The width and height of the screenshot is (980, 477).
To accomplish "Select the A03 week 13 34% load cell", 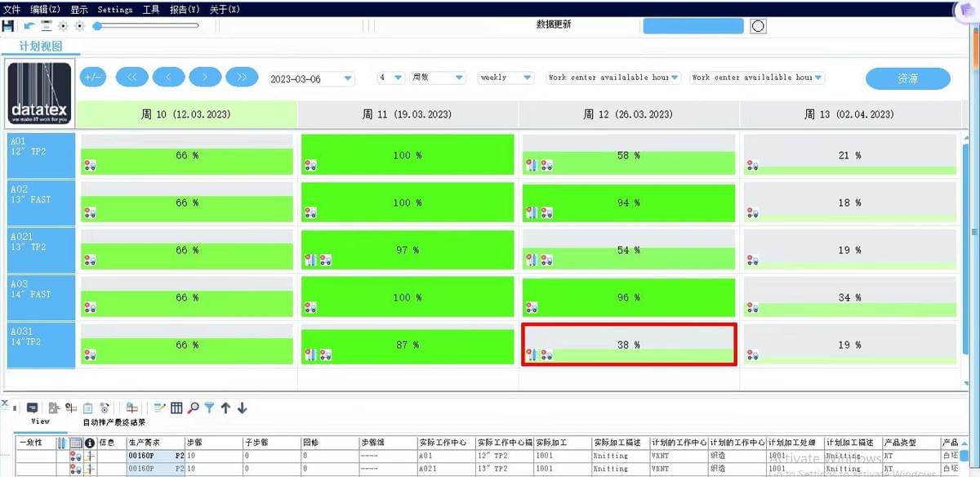I will point(850,297).
